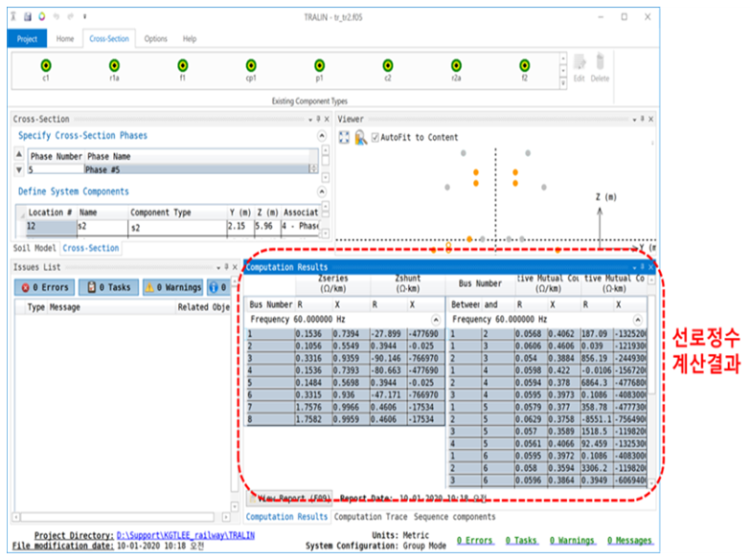The image size is (750, 560).
Task: Click the Issues List horizontal scrollbar
Action: [x=117, y=517]
